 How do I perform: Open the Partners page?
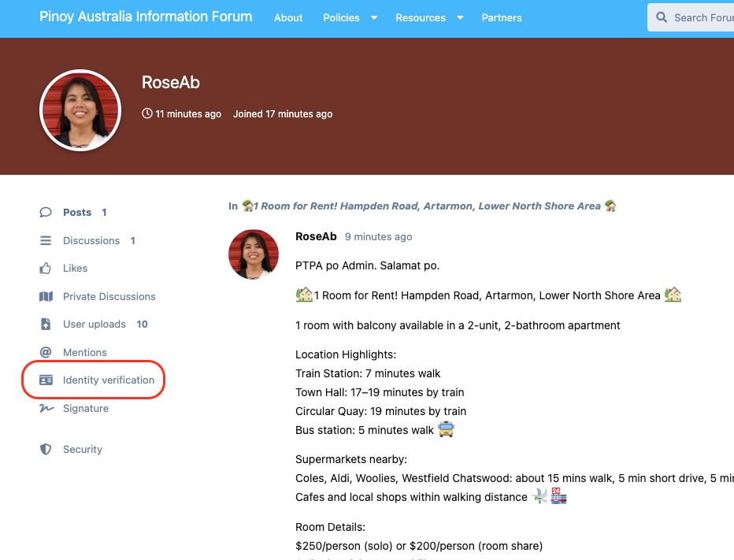[502, 18]
